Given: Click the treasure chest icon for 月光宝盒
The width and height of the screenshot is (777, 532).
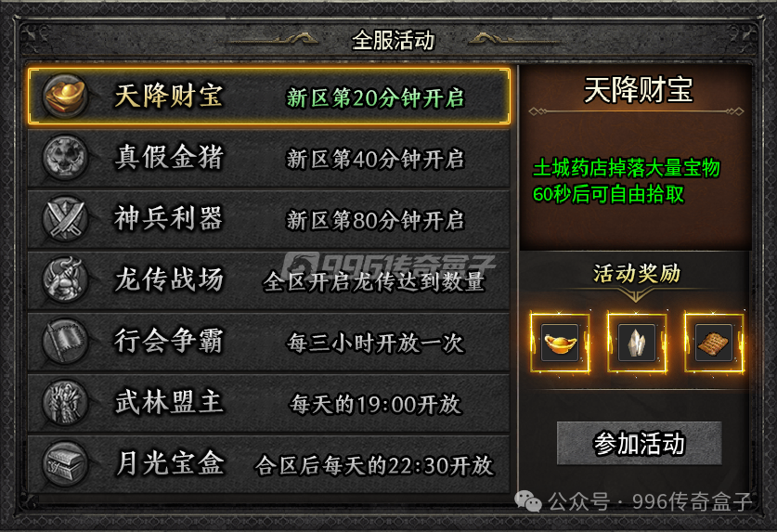Looking at the screenshot, I should pos(65,464).
